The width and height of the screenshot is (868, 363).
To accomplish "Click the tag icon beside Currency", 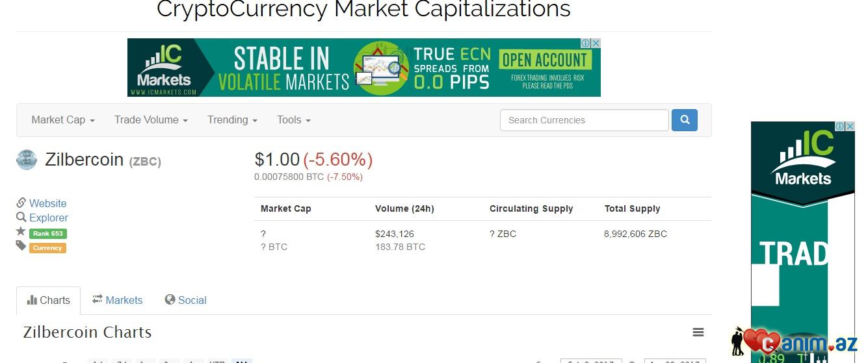I will click(21, 246).
